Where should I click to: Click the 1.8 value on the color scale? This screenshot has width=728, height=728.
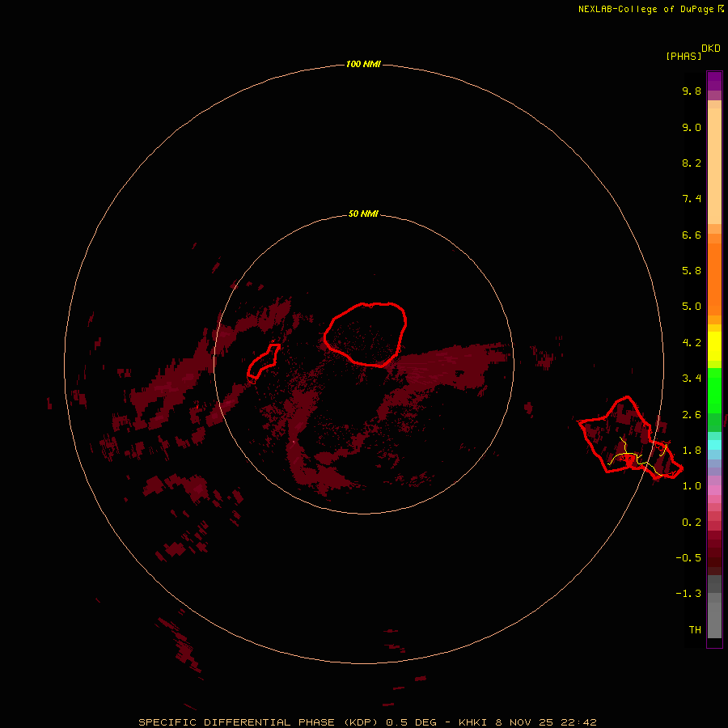pos(692,451)
